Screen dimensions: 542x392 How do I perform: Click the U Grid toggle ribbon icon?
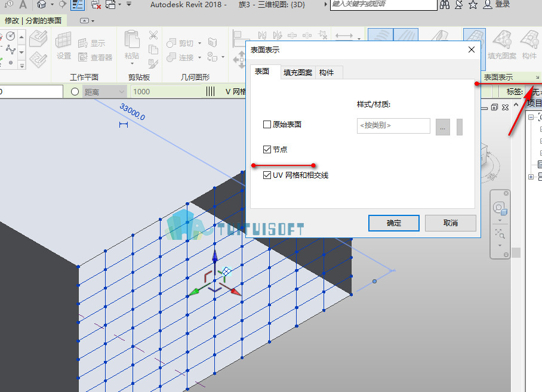coord(380,35)
